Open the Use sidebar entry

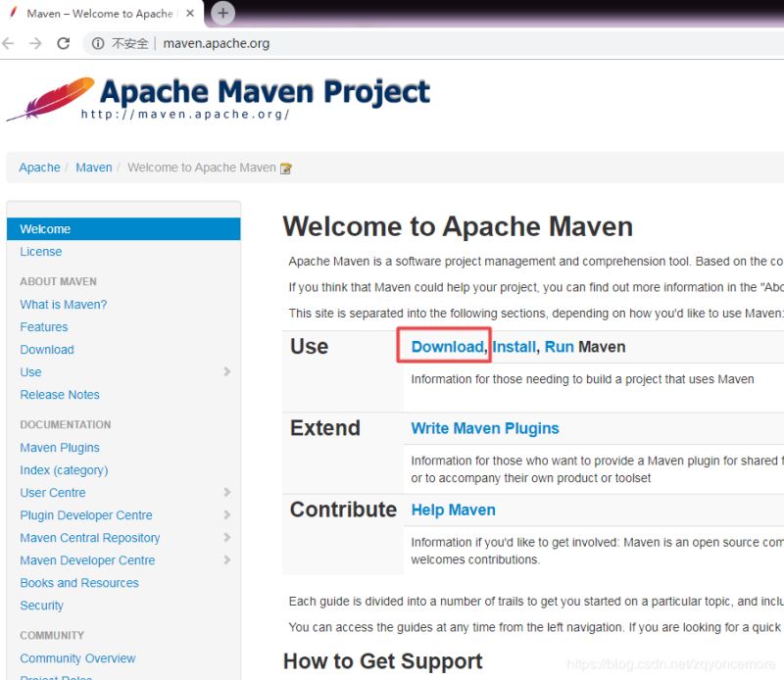(x=31, y=372)
